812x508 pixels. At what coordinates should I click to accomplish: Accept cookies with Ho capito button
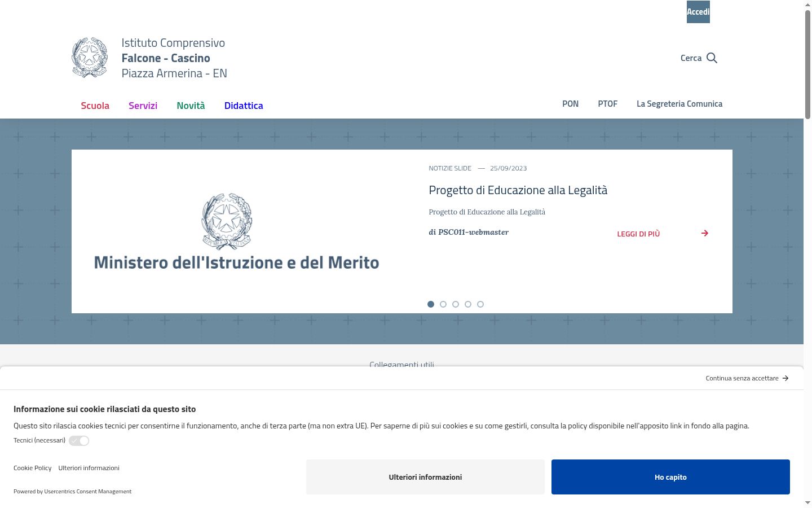(x=670, y=477)
